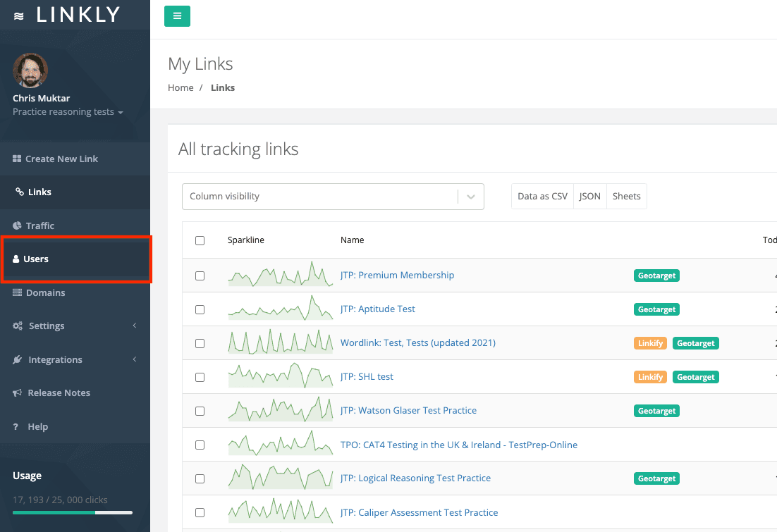The image size is (777, 532).
Task: Select the Users person icon
Action: coord(17,259)
